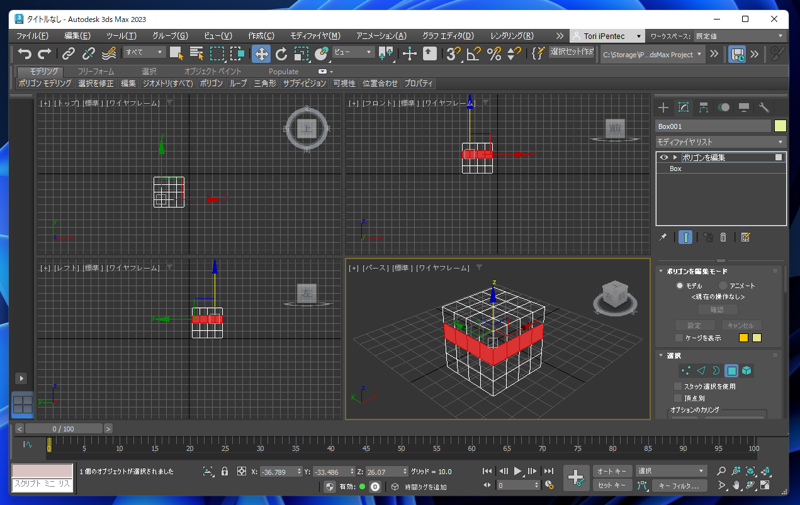Toggle Window/Crossing selection mode icon
Image resolution: width=800 pixels, height=505 pixels.
coord(237,53)
